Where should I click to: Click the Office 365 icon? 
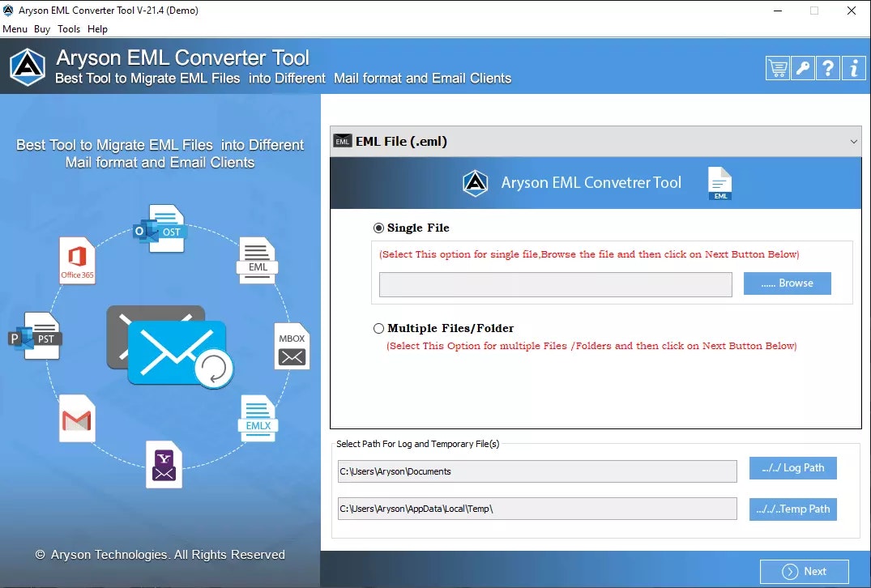[x=77, y=261]
